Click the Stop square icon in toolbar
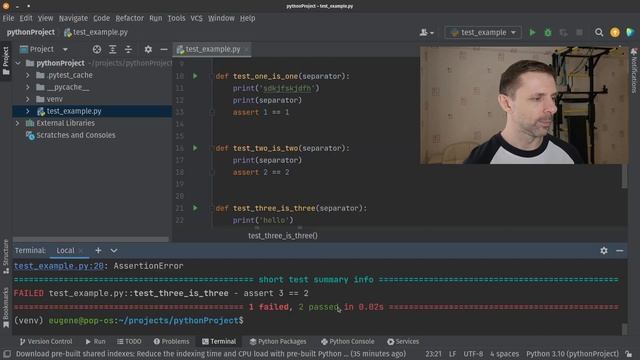This screenshot has width=640, height=360. (579, 32)
